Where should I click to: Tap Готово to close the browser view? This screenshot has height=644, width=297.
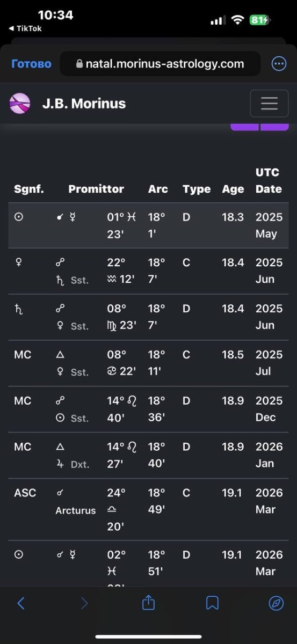31,64
